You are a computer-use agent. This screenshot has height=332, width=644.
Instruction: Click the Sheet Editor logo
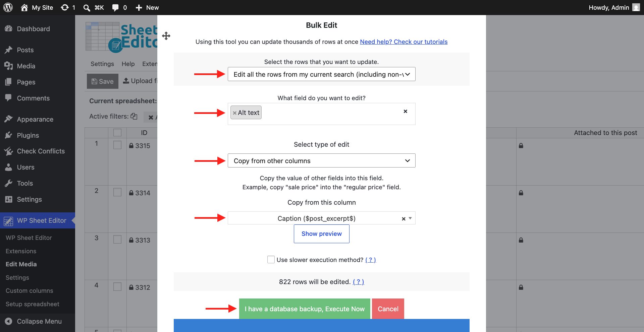pyautogui.click(x=121, y=37)
